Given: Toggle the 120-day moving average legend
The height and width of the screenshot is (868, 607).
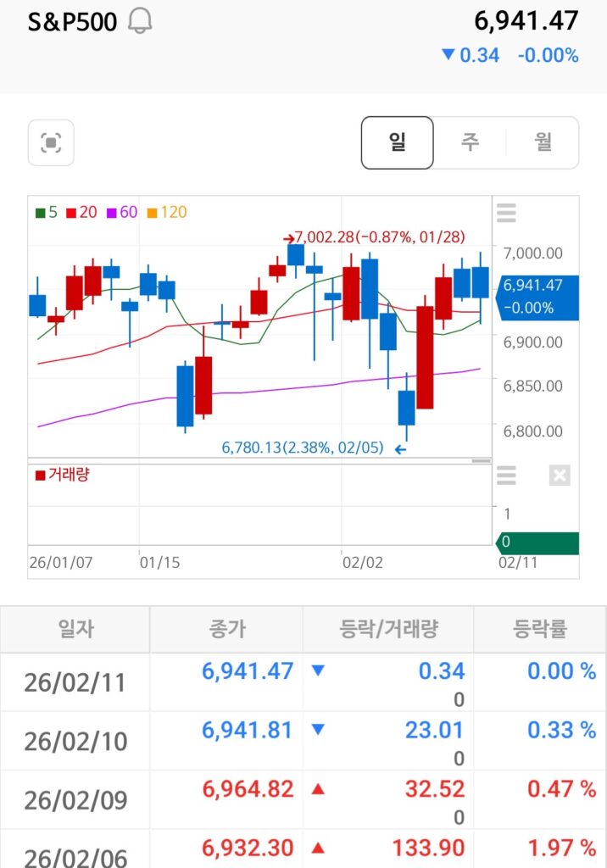Looking at the screenshot, I should pyautogui.click(x=167, y=212).
